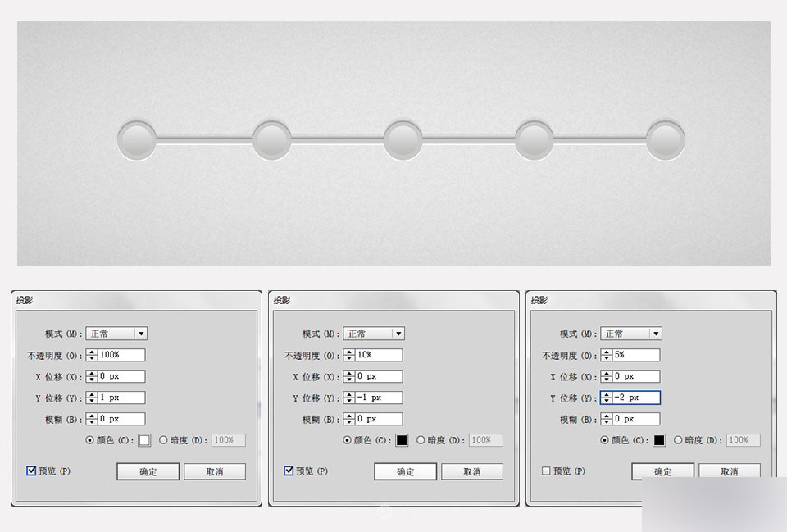
Task: Click 取消 in the 100% opacity dialog
Action: pos(215,472)
